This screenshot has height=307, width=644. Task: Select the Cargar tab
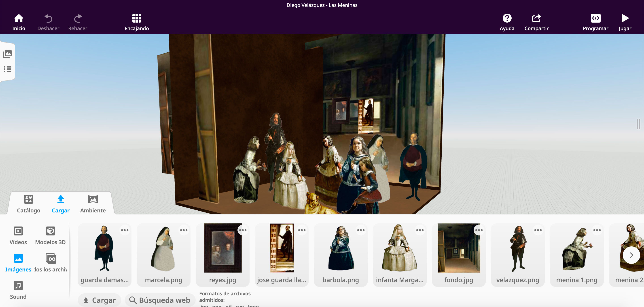pos(61,204)
